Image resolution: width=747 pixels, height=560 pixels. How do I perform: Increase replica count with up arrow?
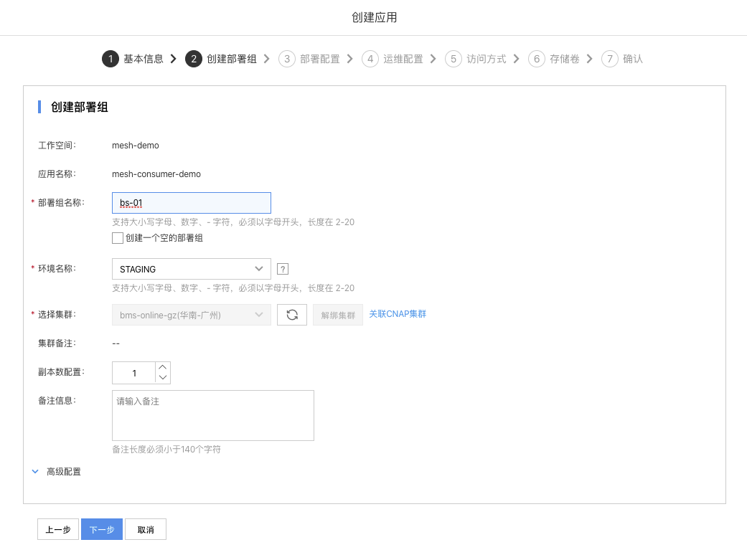point(163,367)
